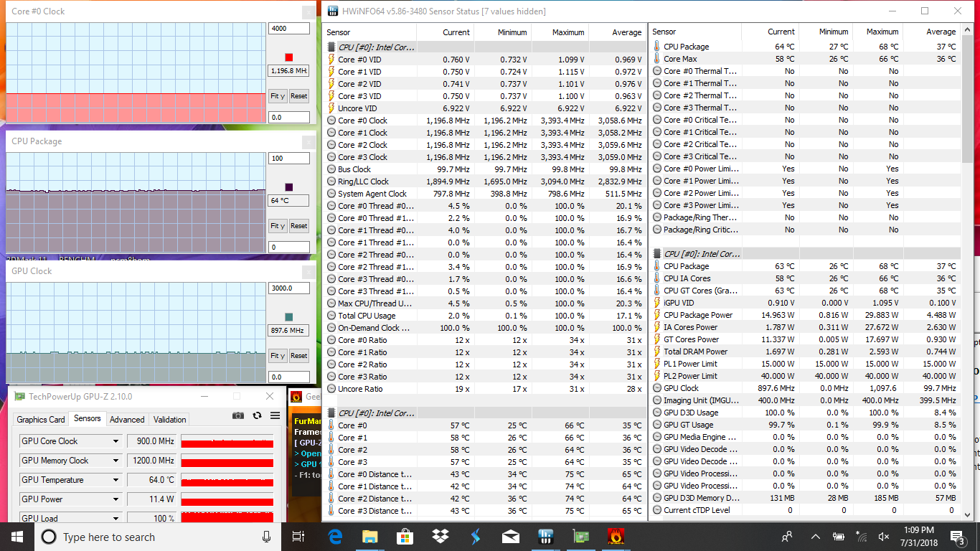Click the circle icon beside GPU D3D Usage
The height and width of the screenshot is (551, 980).
[x=657, y=413]
